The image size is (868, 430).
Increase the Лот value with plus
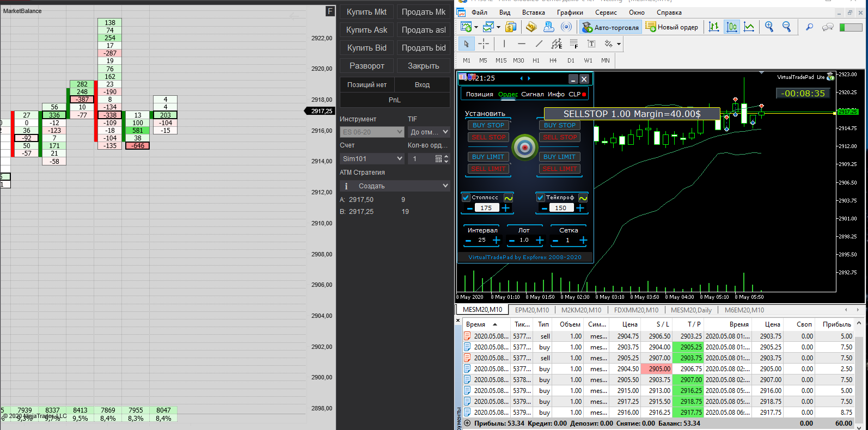[x=540, y=240]
